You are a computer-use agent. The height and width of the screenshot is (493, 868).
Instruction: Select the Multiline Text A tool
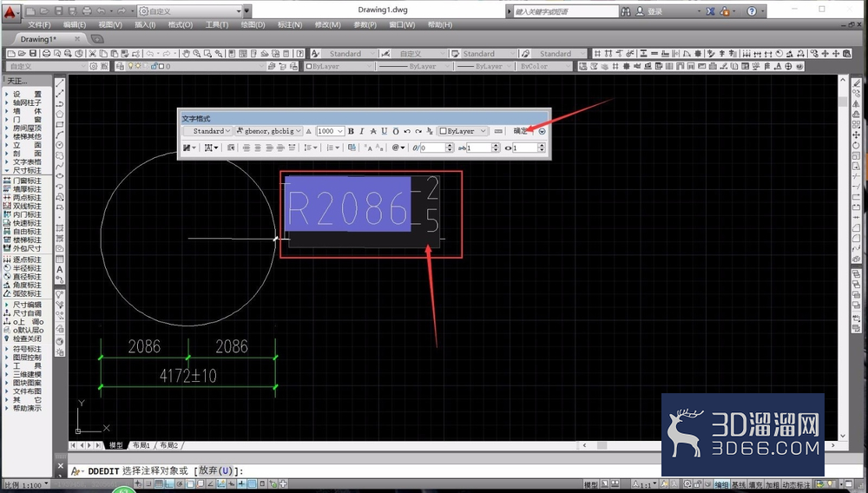coord(60,269)
